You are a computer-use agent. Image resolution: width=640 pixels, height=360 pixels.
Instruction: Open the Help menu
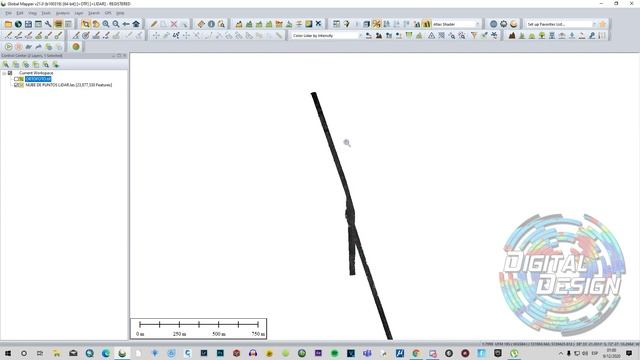coord(120,13)
